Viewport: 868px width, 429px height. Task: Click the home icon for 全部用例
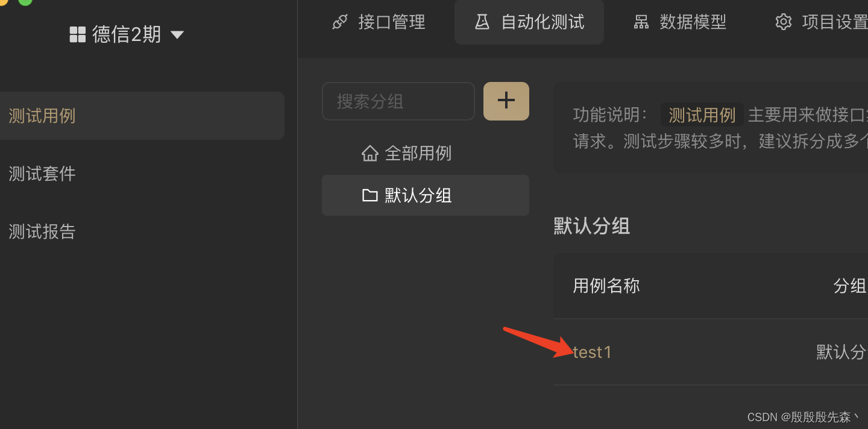coord(370,153)
